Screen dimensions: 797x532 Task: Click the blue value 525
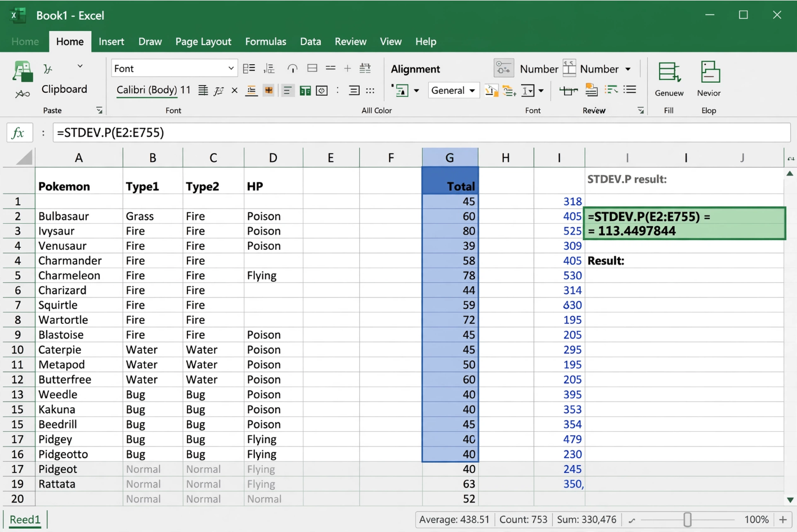572,231
